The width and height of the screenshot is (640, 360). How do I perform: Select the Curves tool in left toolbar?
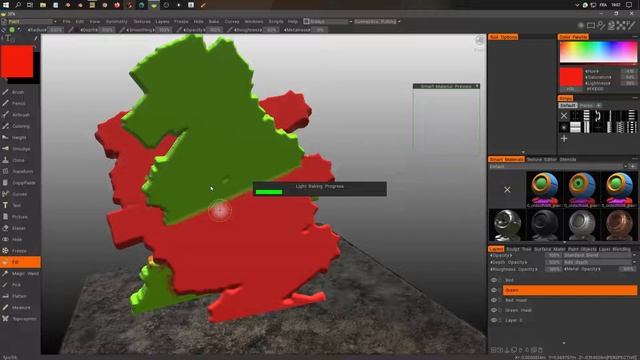click(20, 194)
